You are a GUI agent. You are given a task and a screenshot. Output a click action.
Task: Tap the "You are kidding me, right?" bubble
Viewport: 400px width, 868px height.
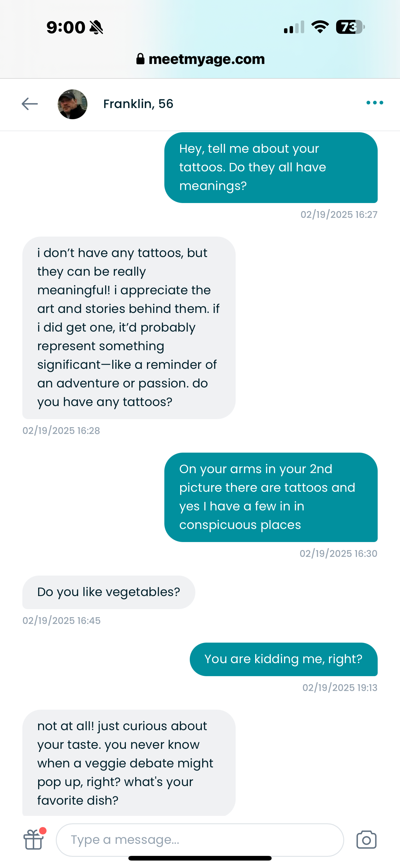283,659
